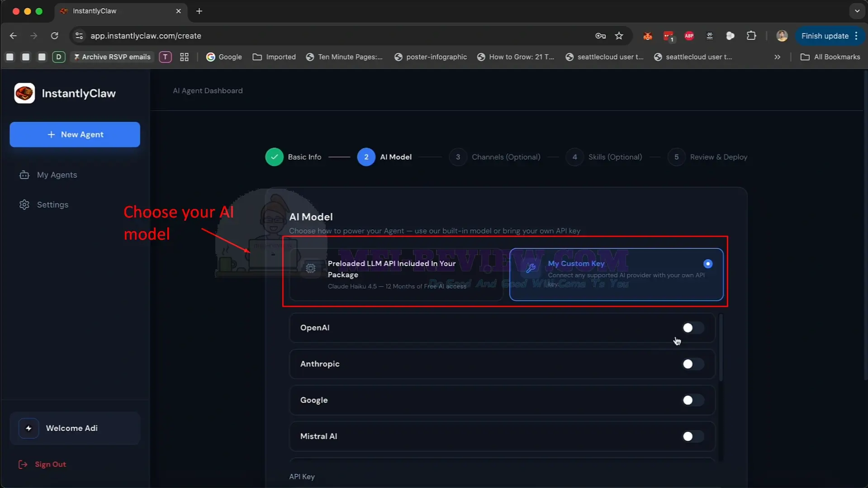Screen dimensions: 868x488
Task: Click the address bar URL
Action: pyautogui.click(x=146, y=36)
